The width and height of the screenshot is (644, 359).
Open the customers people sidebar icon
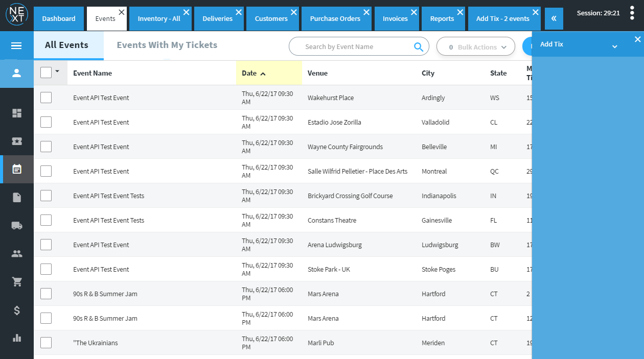click(x=17, y=253)
